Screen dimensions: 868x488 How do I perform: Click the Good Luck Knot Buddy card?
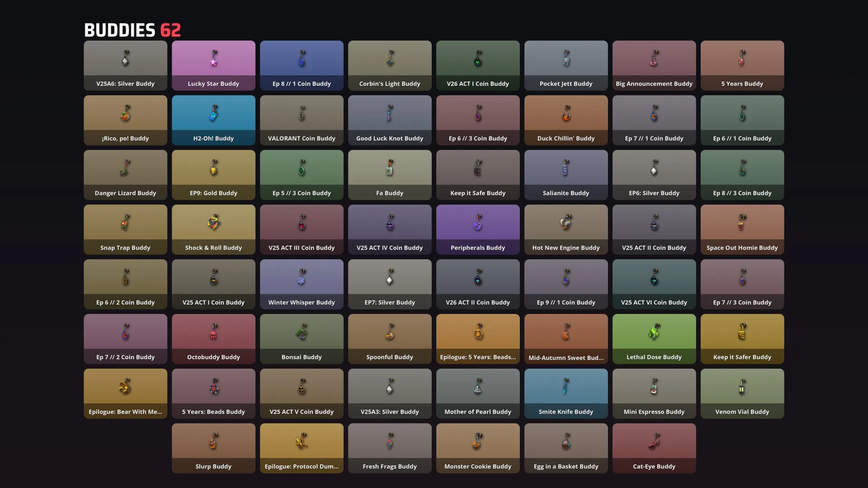click(x=390, y=120)
